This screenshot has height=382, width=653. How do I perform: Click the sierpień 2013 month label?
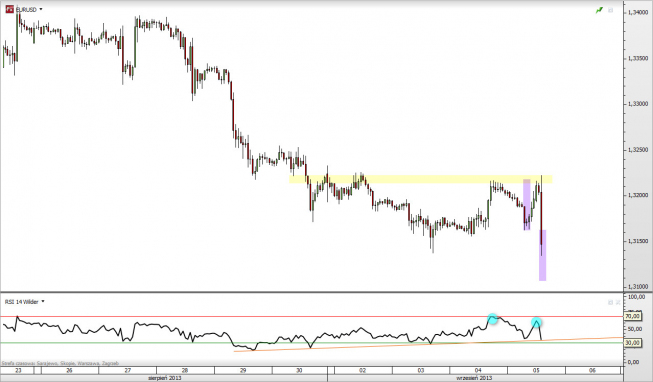coord(165,378)
